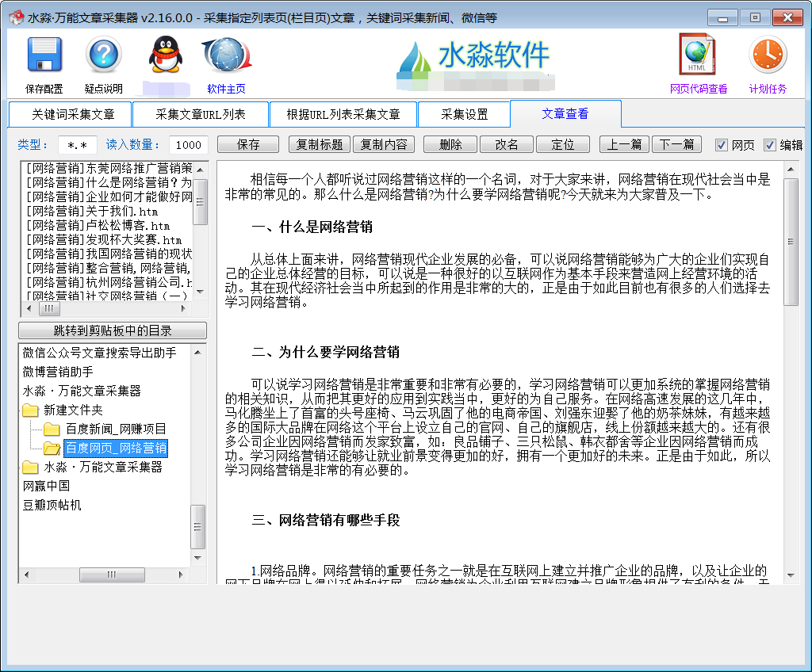The image size is (812, 672).
Task: Open the 软件主页 globe icon
Action: coord(226,55)
